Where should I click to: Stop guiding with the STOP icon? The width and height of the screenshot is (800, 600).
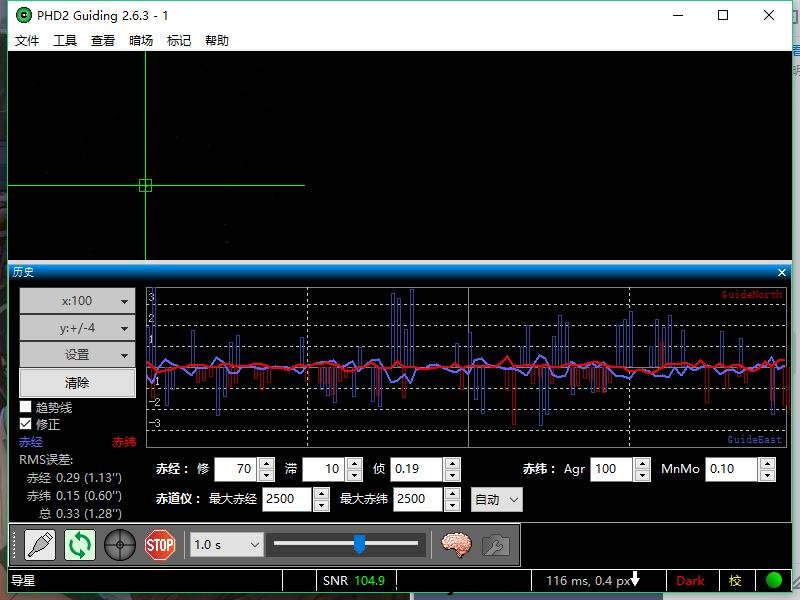coord(160,545)
